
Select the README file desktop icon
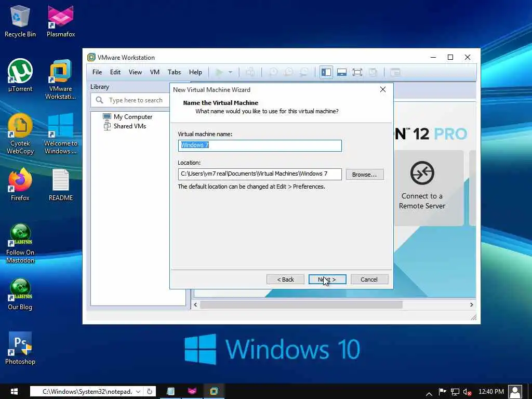pos(61,184)
